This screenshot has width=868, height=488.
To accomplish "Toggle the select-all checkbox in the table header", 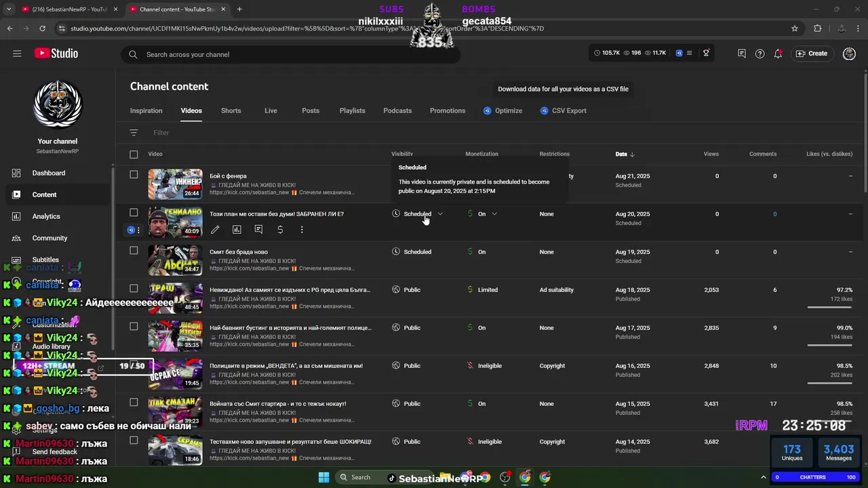I will coord(134,154).
